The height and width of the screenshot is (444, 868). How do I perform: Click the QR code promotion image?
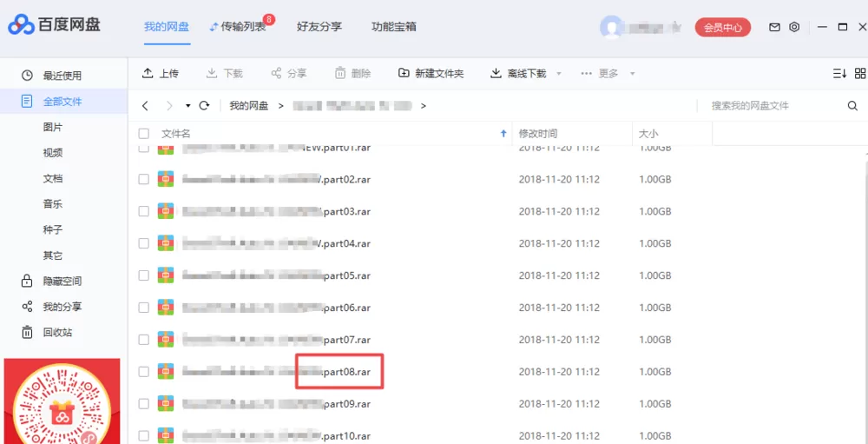pyautogui.click(x=62, y=403)
